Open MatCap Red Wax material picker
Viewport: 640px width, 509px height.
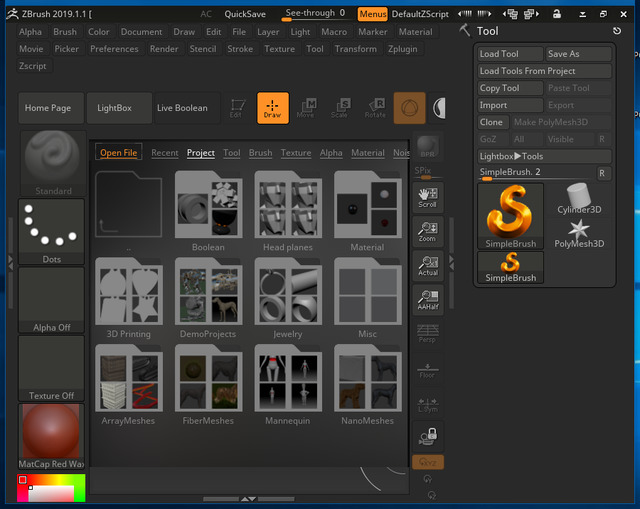point(52,436)
